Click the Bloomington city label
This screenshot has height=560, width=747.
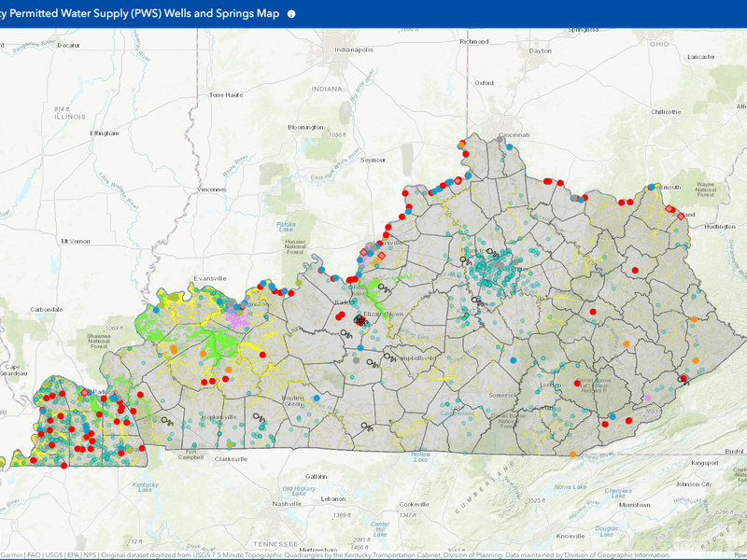tap(305, 127)
